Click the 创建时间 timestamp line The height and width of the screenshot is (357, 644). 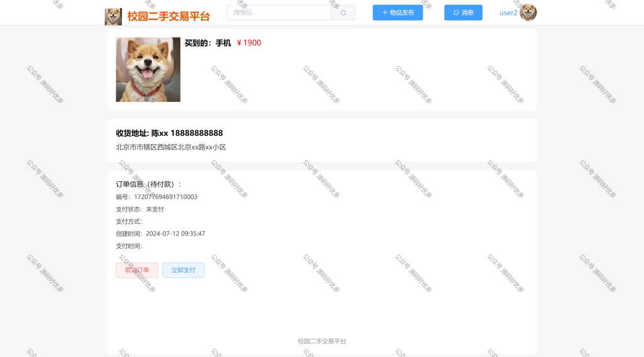(160, 234)
